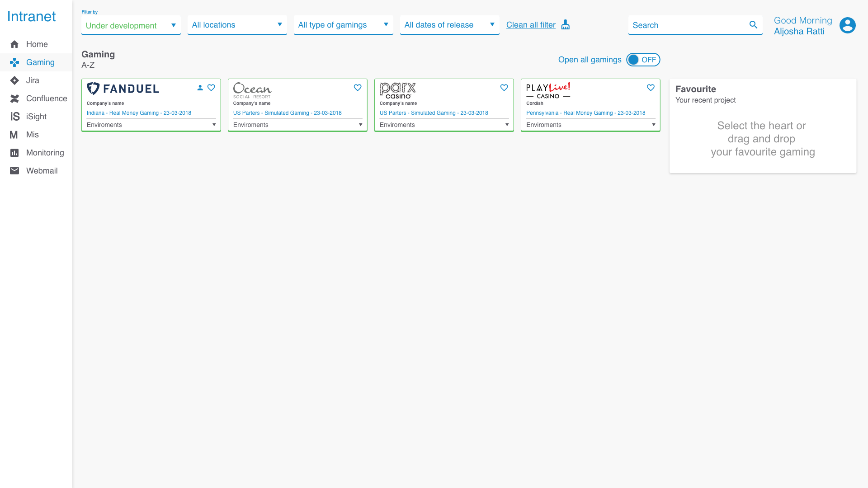Image resolution: width=868 pixels, height=488 pixels.
Task: Click the Jira diamond icon
Action: [14, 80]
